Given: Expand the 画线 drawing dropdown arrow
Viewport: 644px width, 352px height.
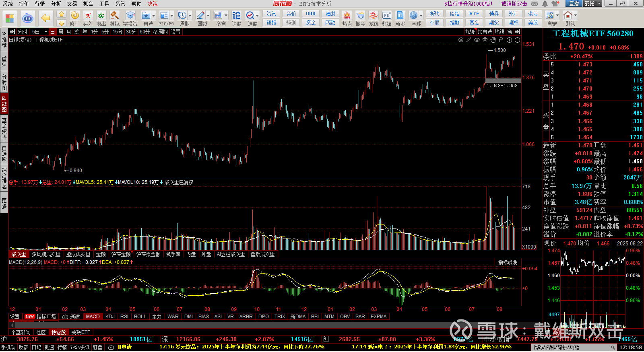Looking at the screenshot, I should 208,16.
